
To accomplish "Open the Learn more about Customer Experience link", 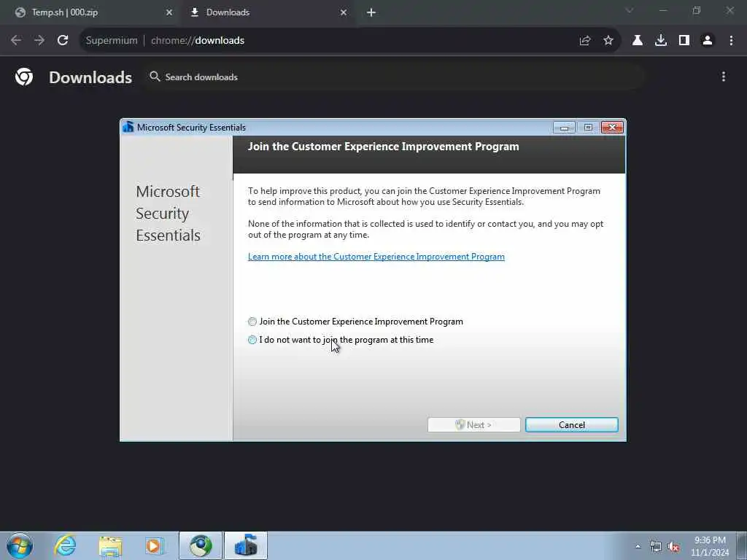I will click(376, 257).
